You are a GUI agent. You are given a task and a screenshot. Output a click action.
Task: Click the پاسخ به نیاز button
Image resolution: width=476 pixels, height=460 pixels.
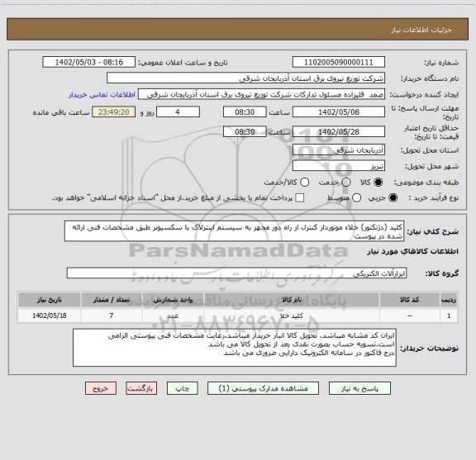(359, 388)
